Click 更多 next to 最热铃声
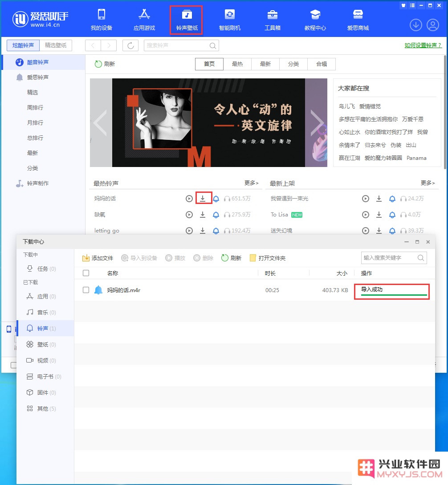Image resolution: width=448 pixels, height=485 pixels. [x=251, y=183]
